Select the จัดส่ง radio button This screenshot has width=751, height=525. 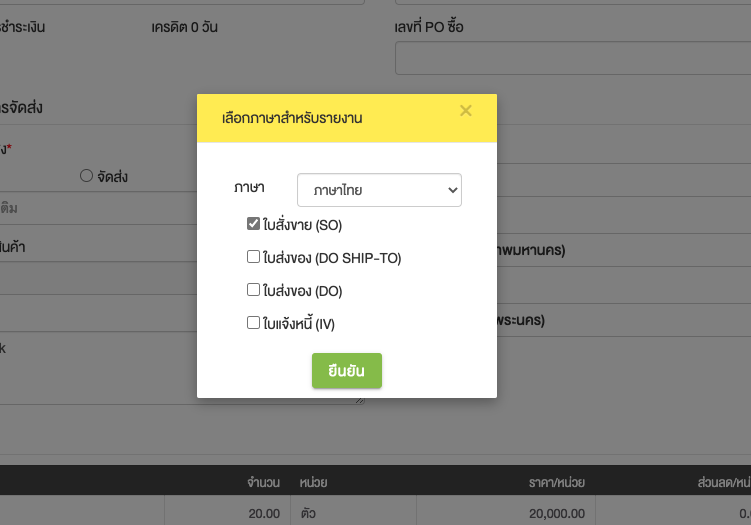[x=86, y=177]
